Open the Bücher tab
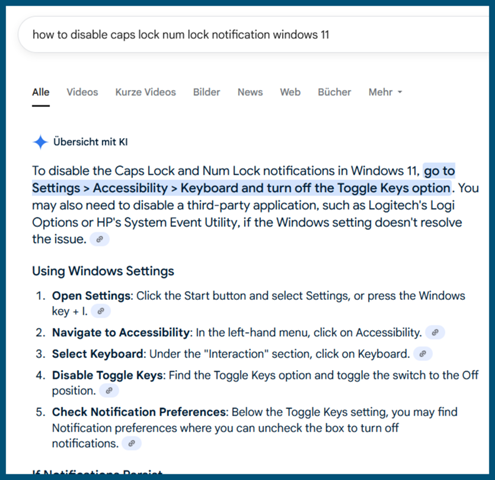The height and width of the screenshot is (480, 495). 334,92
